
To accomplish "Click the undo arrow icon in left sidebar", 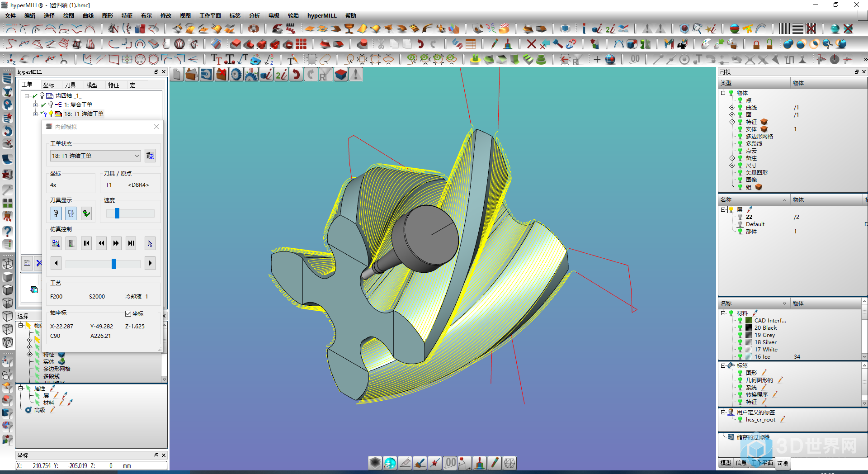I will (x=8, y=131).
